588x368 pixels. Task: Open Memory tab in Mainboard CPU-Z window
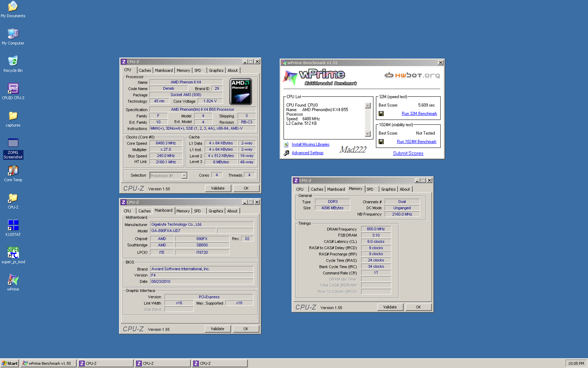point(183,211)
